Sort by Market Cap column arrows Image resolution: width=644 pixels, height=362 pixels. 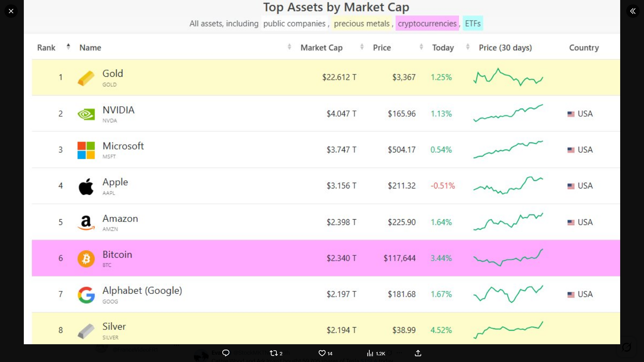362,47
